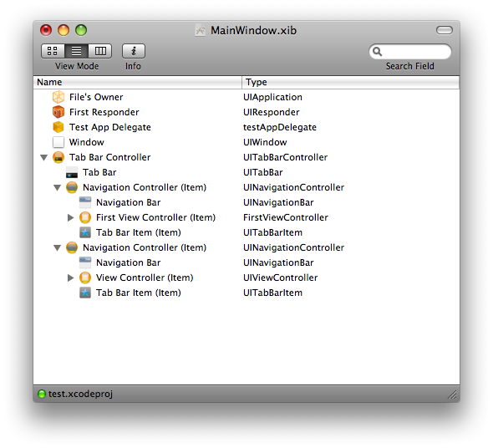Viewport: 493px width, 448px height.
Task: Switch to column view mode
Action: tap(100, 51)
